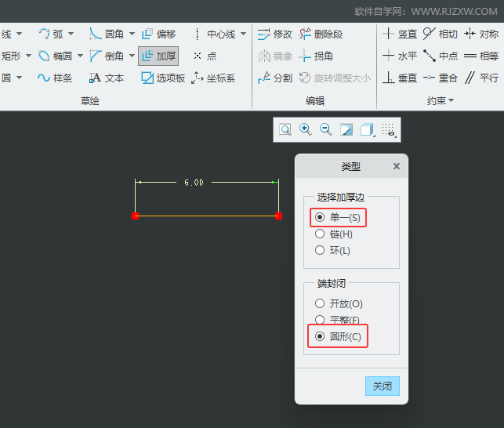
Task: Activate the Thicken (加厚) tool
Action: [158, 56]
